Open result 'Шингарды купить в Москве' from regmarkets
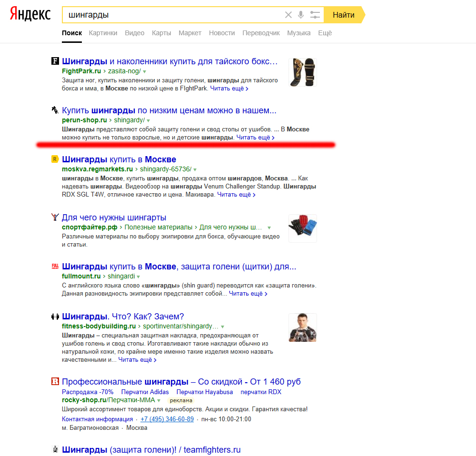476x456 pixels. pyautogui.click(x=119, y=159)
